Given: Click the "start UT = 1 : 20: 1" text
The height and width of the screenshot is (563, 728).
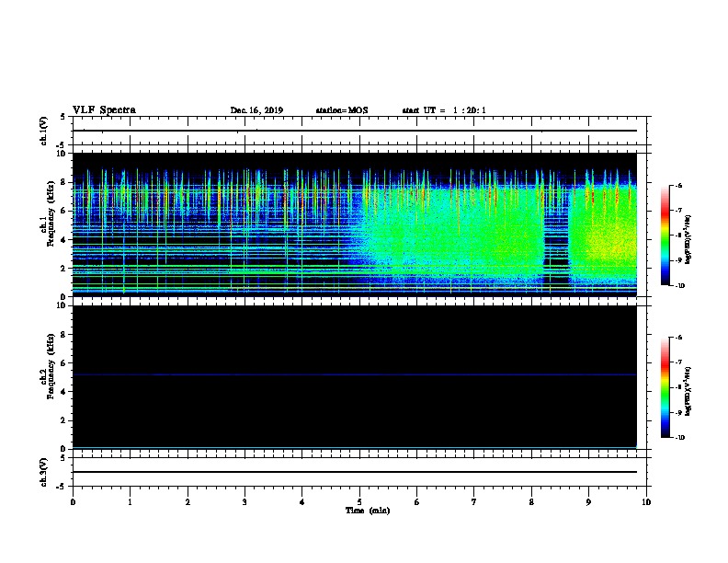Looking at the screenshot, I should coord(444,110).
